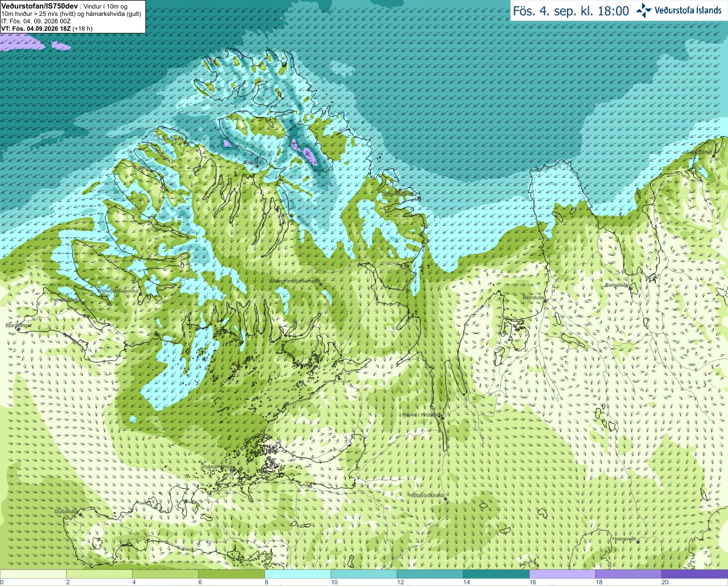This screenshot has height=586, width=728.
Task: Click the Gufuskálar station dot
Action: tap(80, 515)
